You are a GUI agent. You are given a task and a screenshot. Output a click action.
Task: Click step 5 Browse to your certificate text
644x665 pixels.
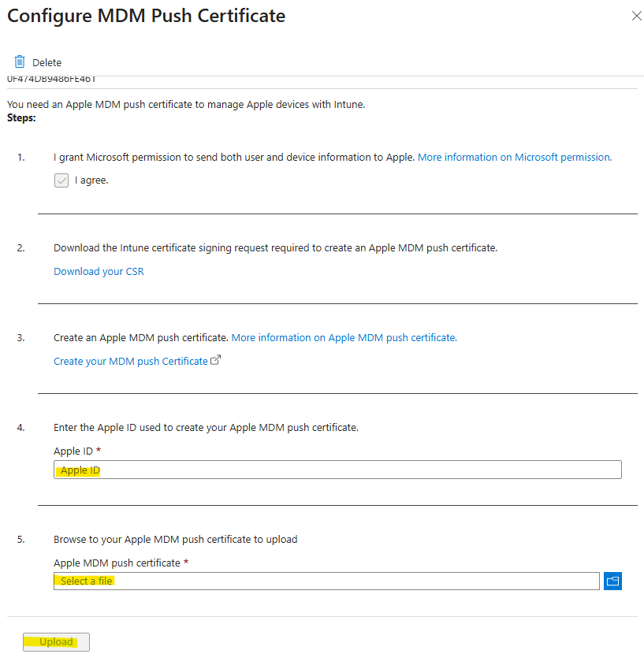[x=175, y=540]
